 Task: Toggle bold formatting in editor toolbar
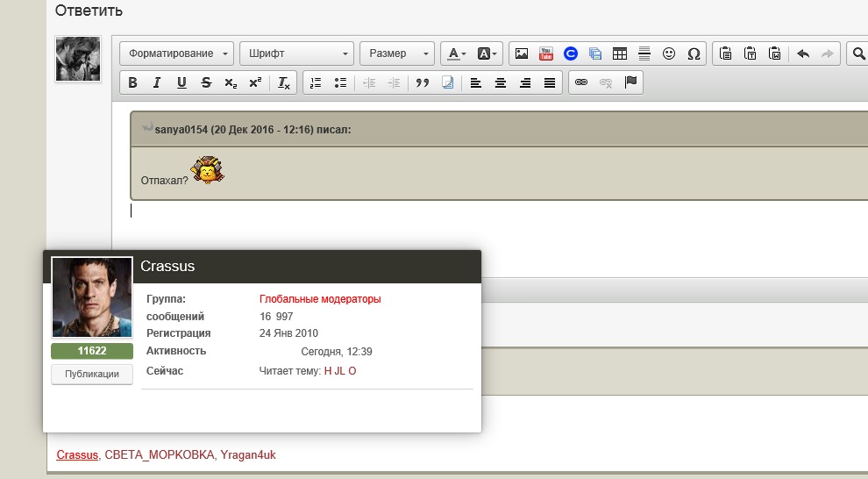(133, 83)
